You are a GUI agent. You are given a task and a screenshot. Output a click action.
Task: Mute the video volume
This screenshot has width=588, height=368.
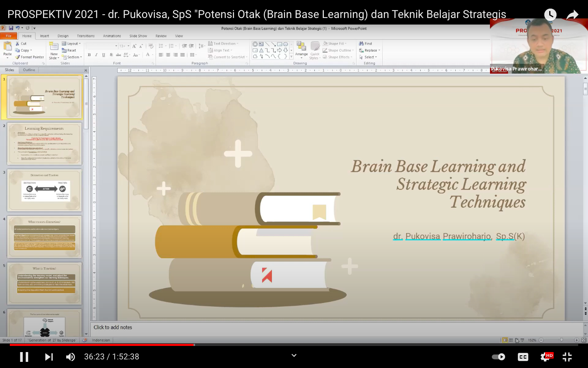pyautogui.click(x=70, y=357)
